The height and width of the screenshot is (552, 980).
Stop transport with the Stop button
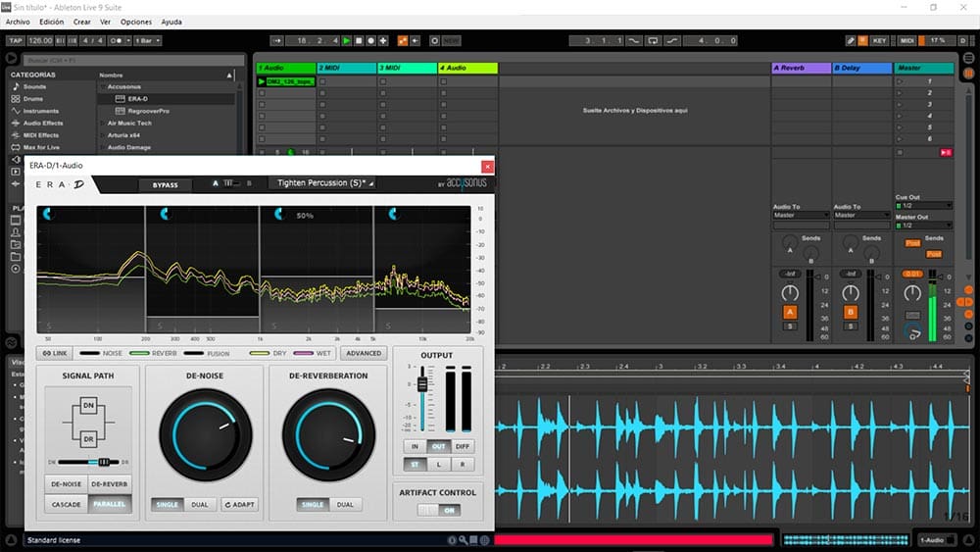pos(359,40)
